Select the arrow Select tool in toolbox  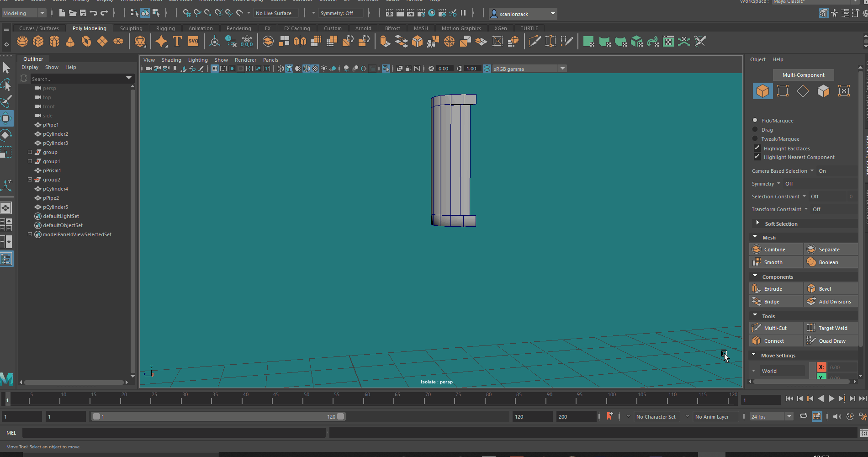6,68
